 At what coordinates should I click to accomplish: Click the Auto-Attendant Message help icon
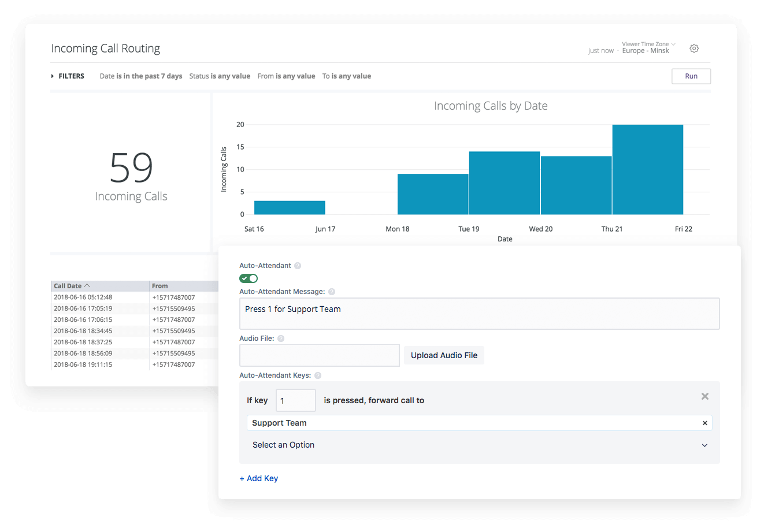pyautogui.click(x=332, y=292)
